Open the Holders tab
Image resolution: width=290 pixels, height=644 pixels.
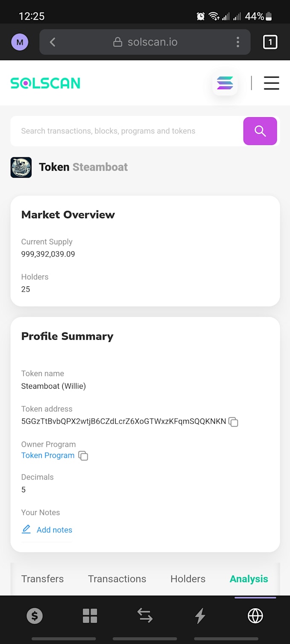(188, 579)
